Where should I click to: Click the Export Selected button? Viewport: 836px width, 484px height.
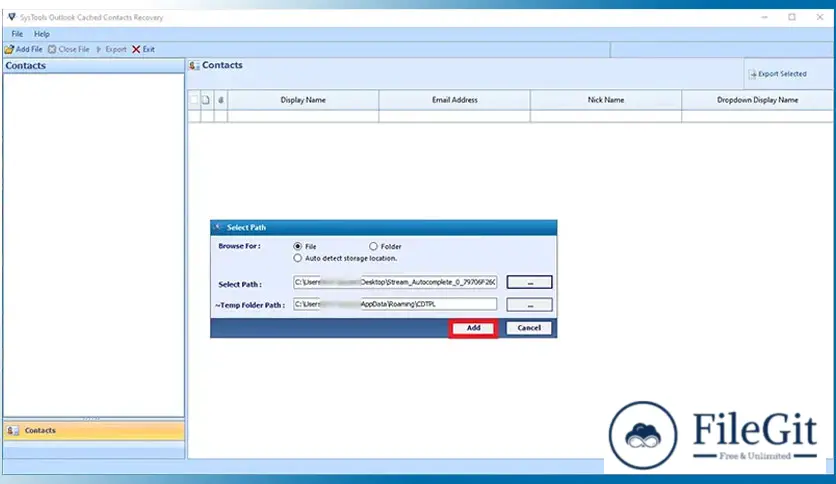point(777,74)
